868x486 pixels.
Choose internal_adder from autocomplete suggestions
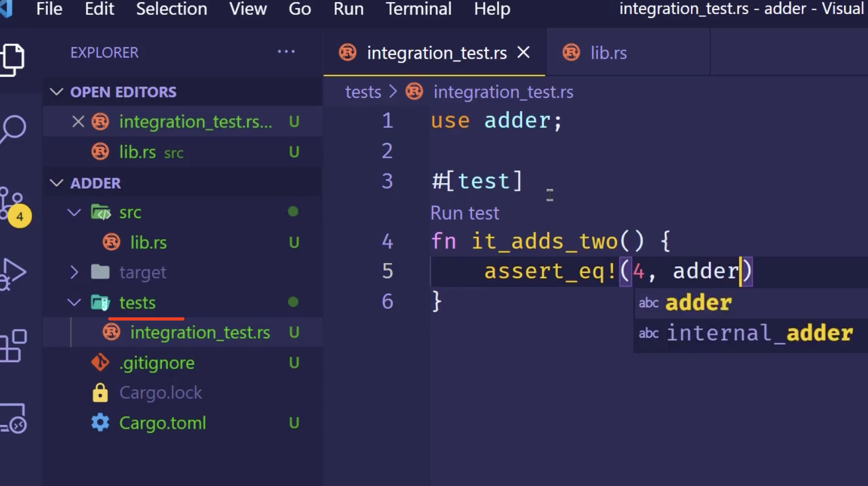[x=759, y=333]
